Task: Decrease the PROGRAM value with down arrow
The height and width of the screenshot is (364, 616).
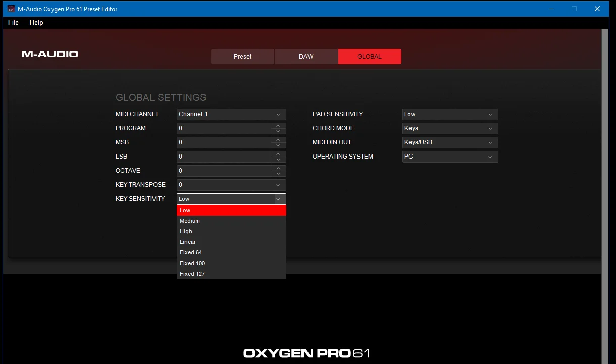Action: pos(278,131)
